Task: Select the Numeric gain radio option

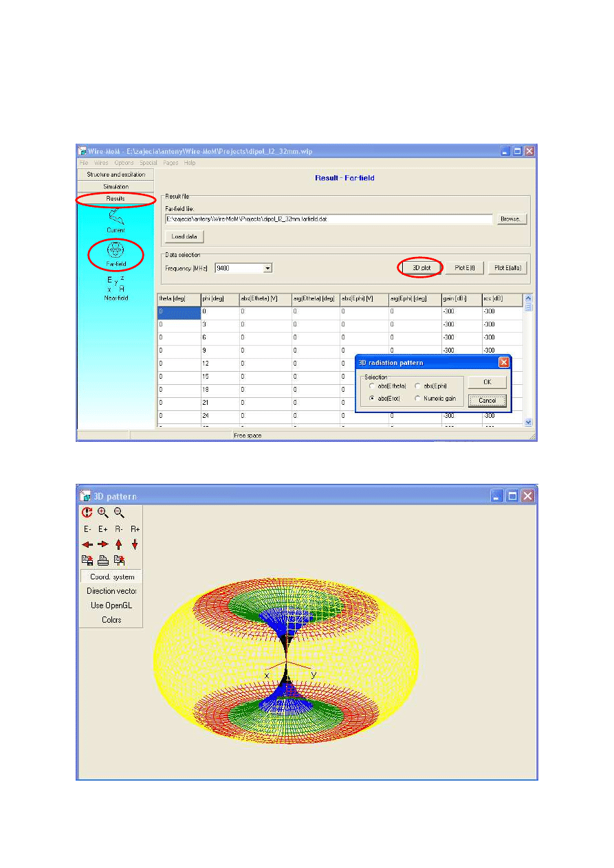Action: [418, 399]
